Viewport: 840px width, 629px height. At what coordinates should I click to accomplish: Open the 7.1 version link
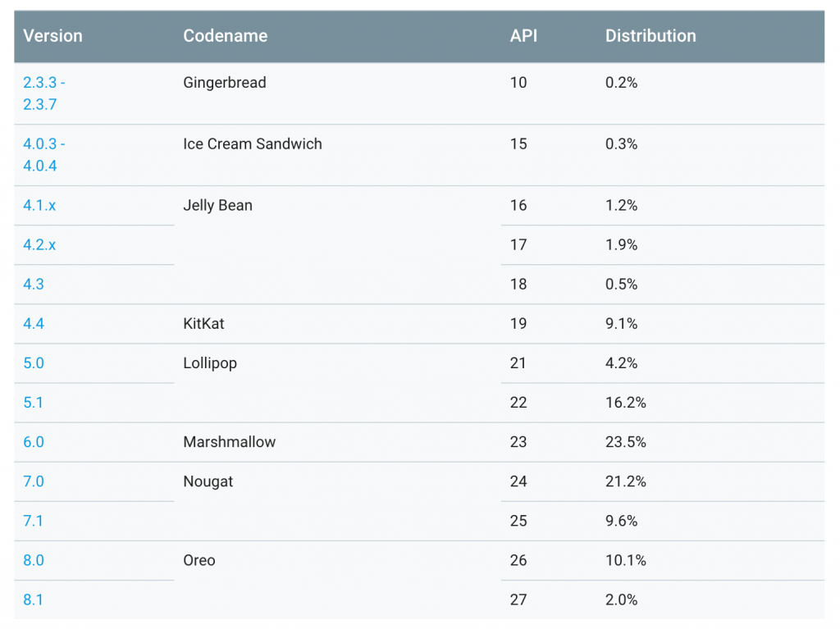34,521
